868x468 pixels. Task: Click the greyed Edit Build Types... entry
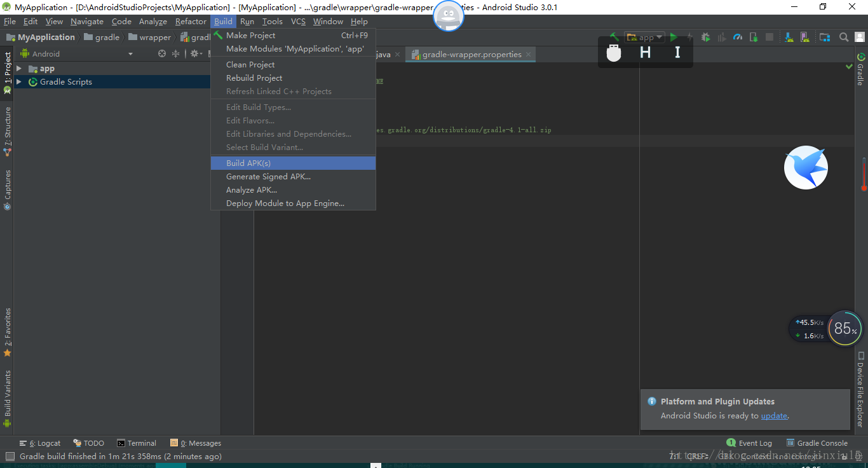click(293, 107)
